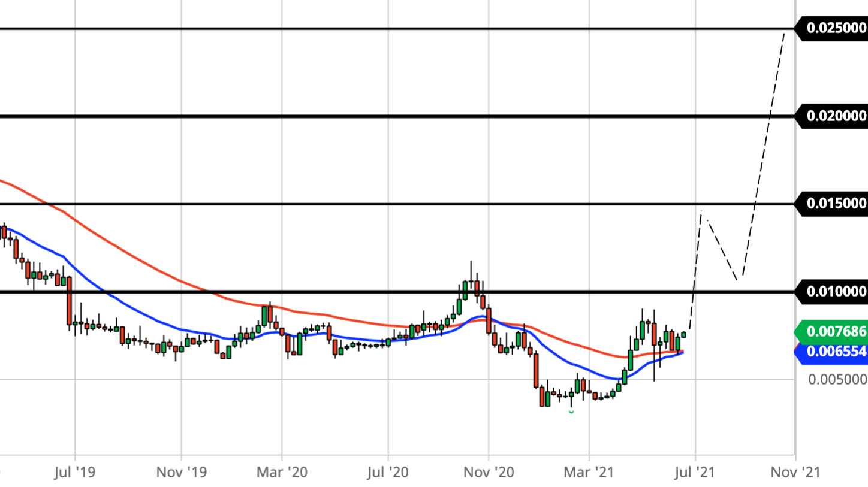Select the horizontal line at 0.025000

(396, 28)
